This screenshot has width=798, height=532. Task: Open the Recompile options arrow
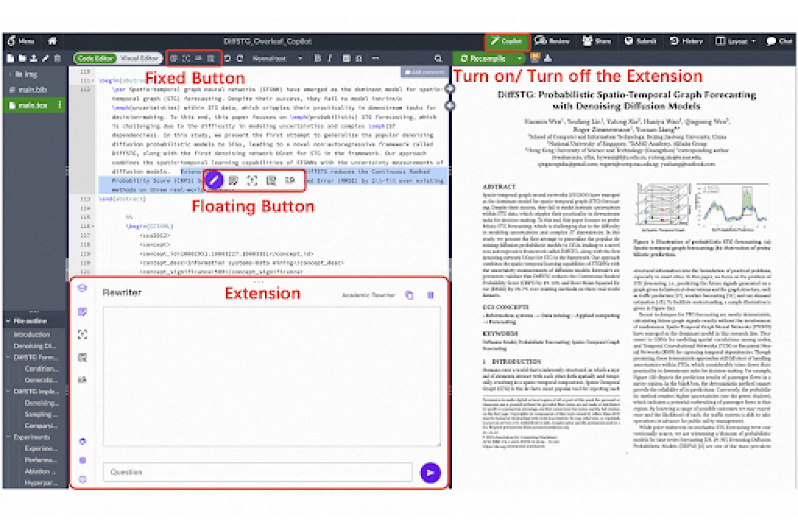pyautogui.click(x=520, y=58)
